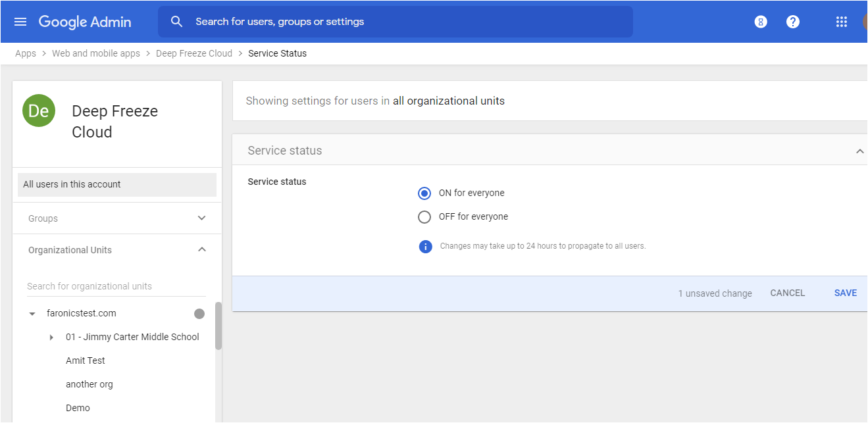
Task: Open the main hamburger menu
Action: click(20, 22)
